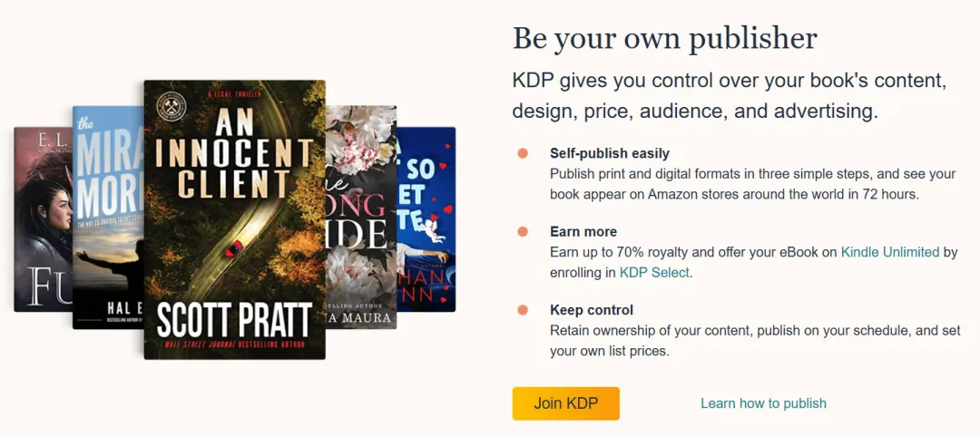Click the Keep control heading text
The height and width of the screenshot is (436, 980).
(x=592, y=310)
